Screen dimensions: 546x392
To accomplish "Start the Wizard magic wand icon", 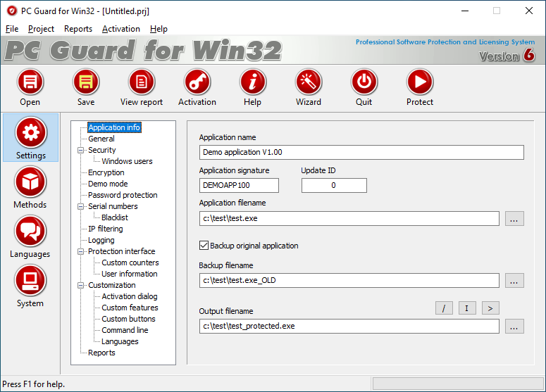I will click(309, 82).
